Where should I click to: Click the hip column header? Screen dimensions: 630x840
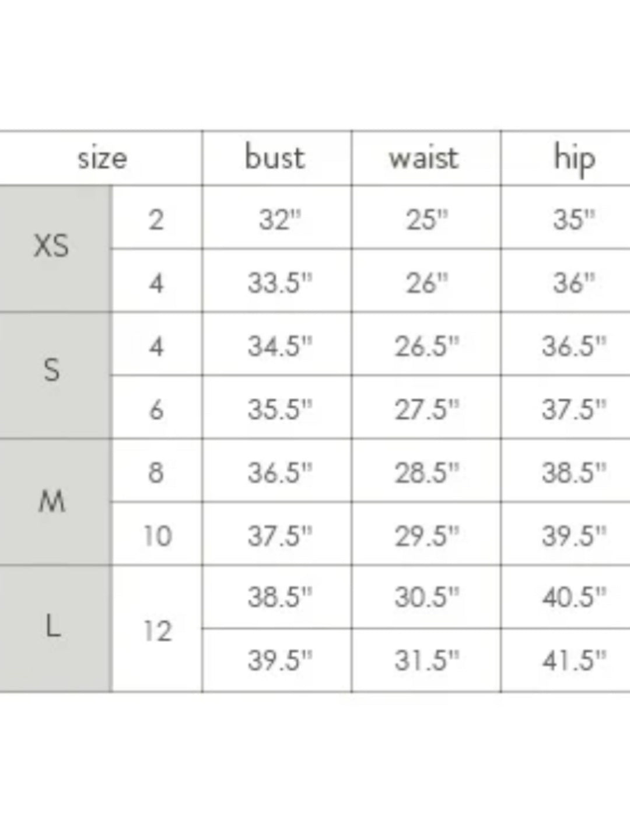[x=574, y=159]
